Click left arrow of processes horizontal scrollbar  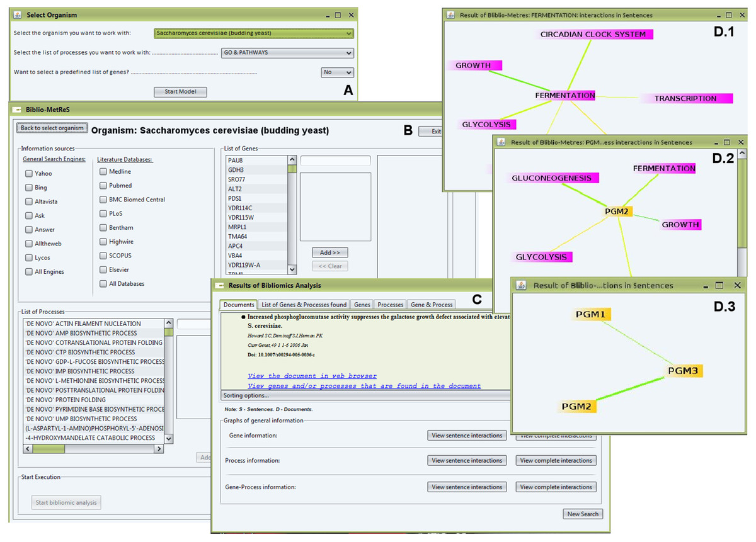pyautogui.click(x=26, y=449)
